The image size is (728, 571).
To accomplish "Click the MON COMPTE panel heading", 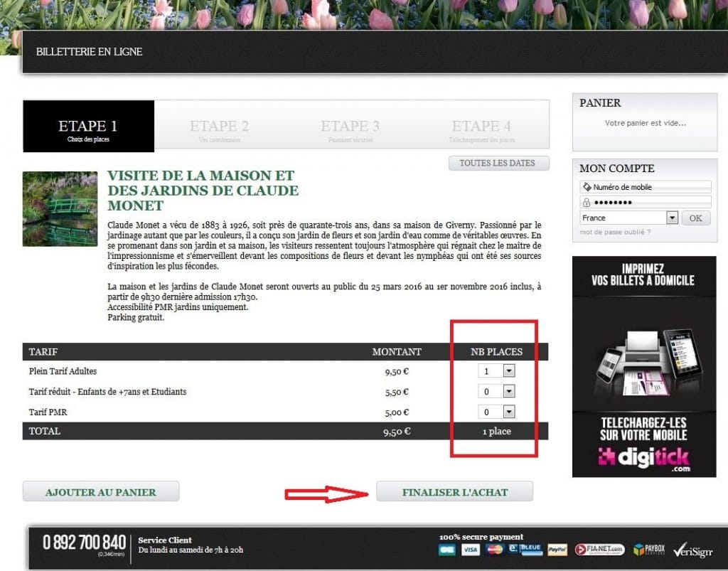I will point(616,168).
